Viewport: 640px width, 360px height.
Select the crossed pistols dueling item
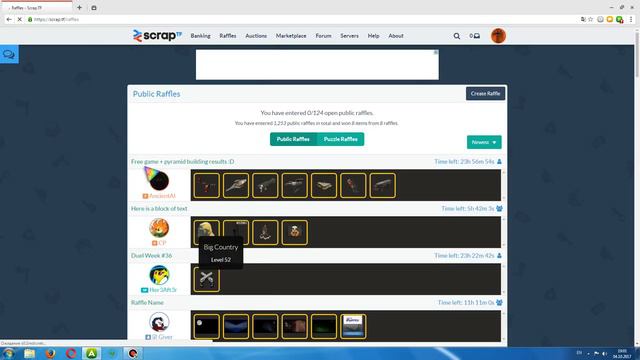207,279
